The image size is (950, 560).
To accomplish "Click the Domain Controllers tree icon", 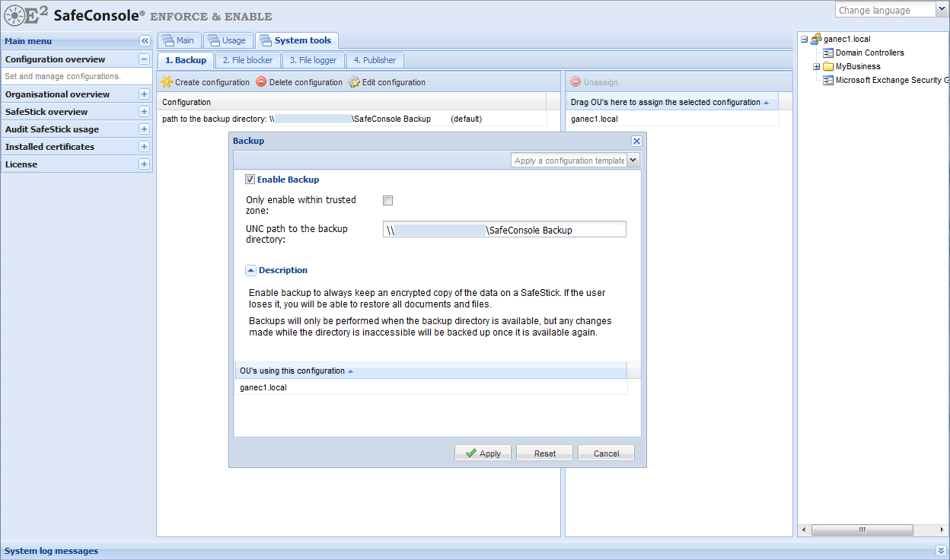I will coord(828,53).
